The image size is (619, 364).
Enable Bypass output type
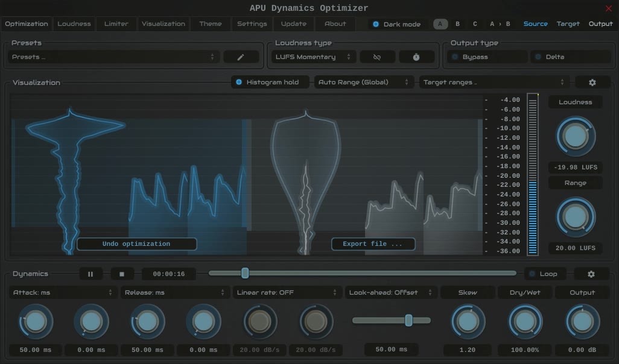click(x=487, y=57)
